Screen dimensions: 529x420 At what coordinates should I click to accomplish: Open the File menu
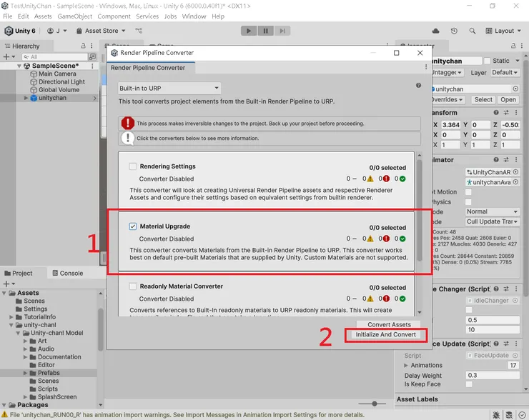(x=7, y=16)
